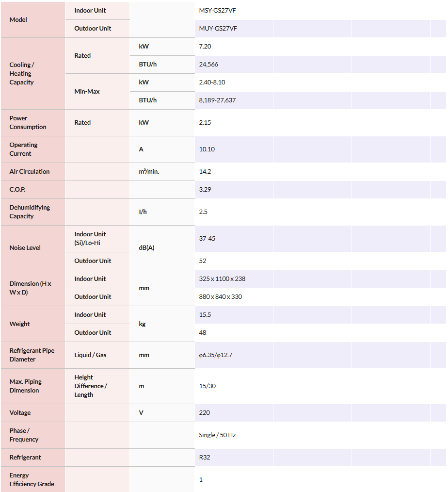
Task: Select the Dehumidifying Capacity row header
Action: click(x=30, y=212)
